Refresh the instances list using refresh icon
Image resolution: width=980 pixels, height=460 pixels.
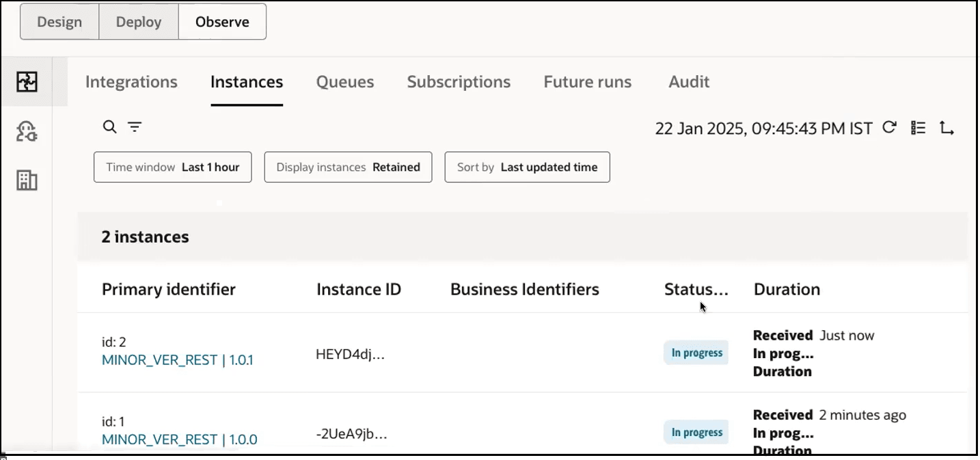889,127
